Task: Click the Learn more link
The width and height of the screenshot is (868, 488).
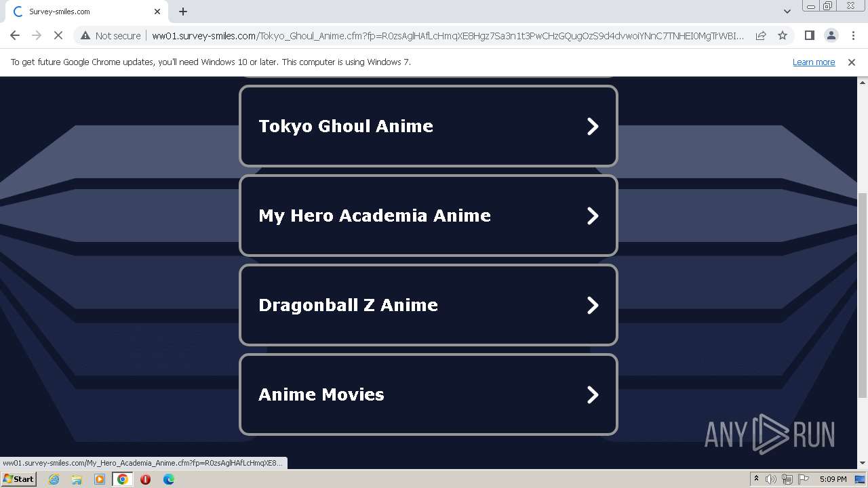Action: point(814,62)
